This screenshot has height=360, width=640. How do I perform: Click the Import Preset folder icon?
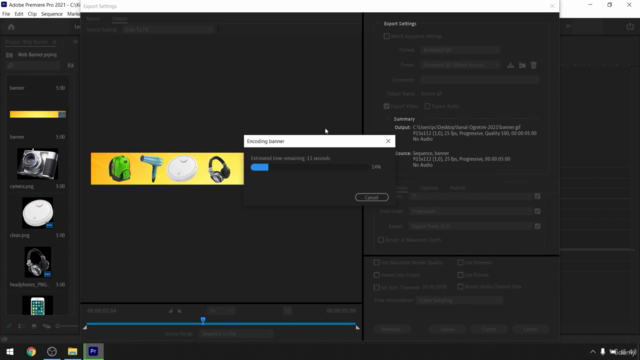pyautogui.click(x=522, y=65)
